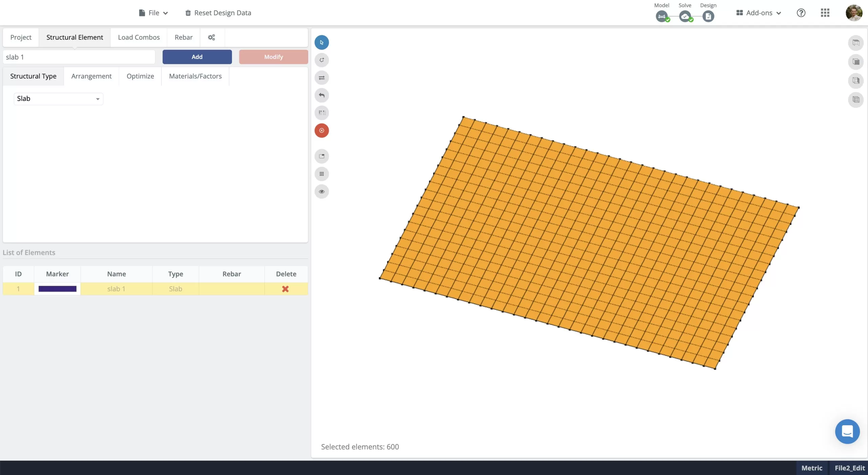
Task: Click the undo arrow icon
Action: click(321, 95)
